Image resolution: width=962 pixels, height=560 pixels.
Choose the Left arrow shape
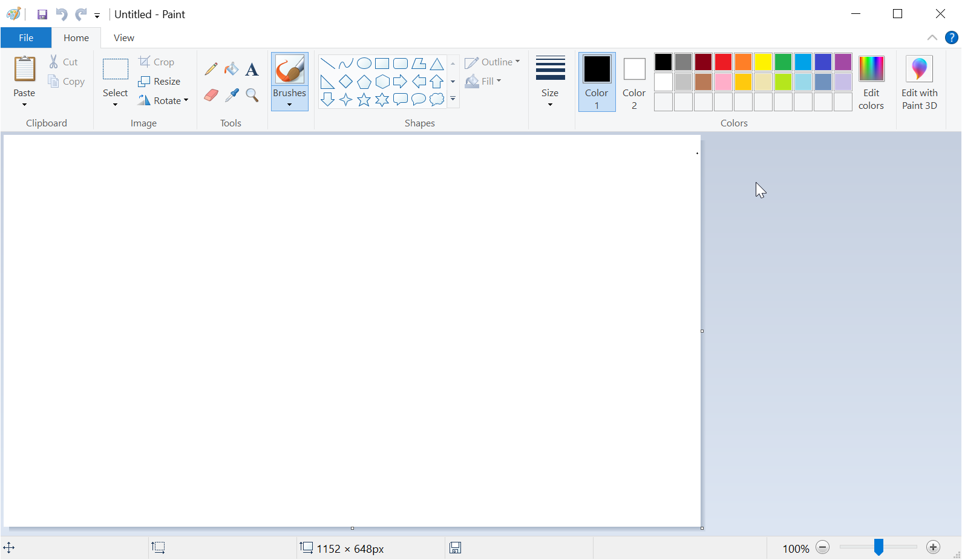[x=419, y=82]
